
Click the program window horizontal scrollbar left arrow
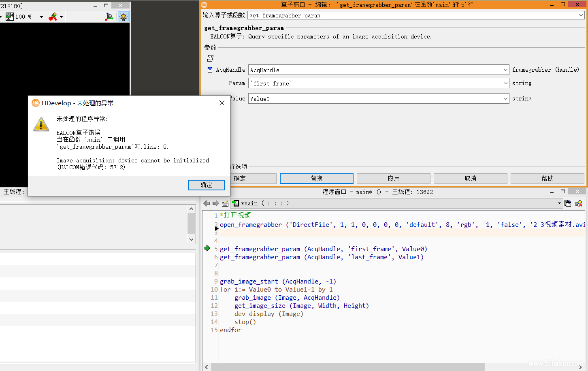click(x=207, y=367)
